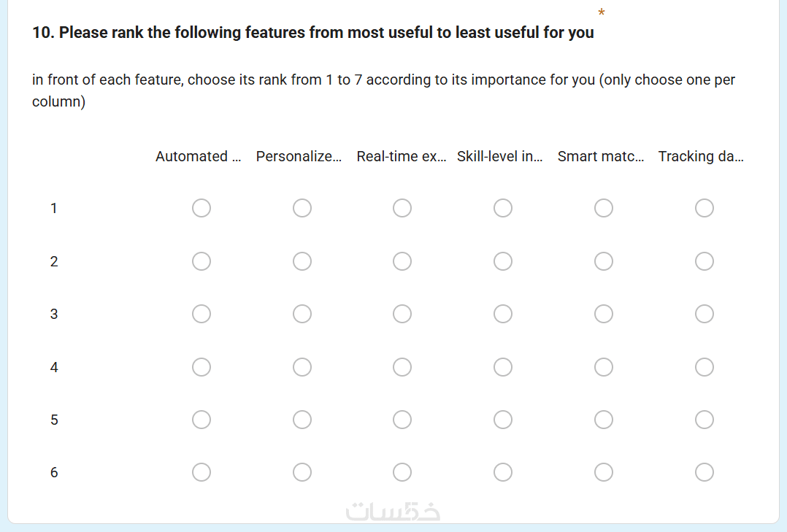Choose rank 6 under Automated column
787x532 pixels.
tap(201, 473)
